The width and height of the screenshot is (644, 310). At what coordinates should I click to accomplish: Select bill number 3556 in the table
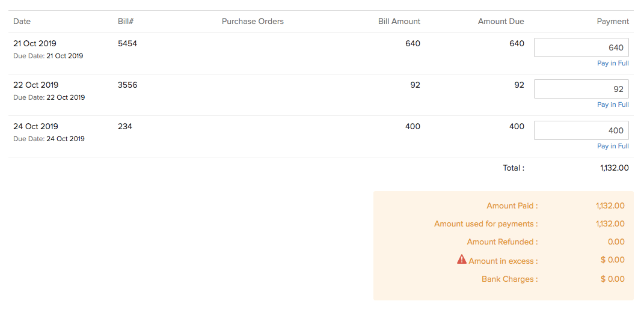127,85
